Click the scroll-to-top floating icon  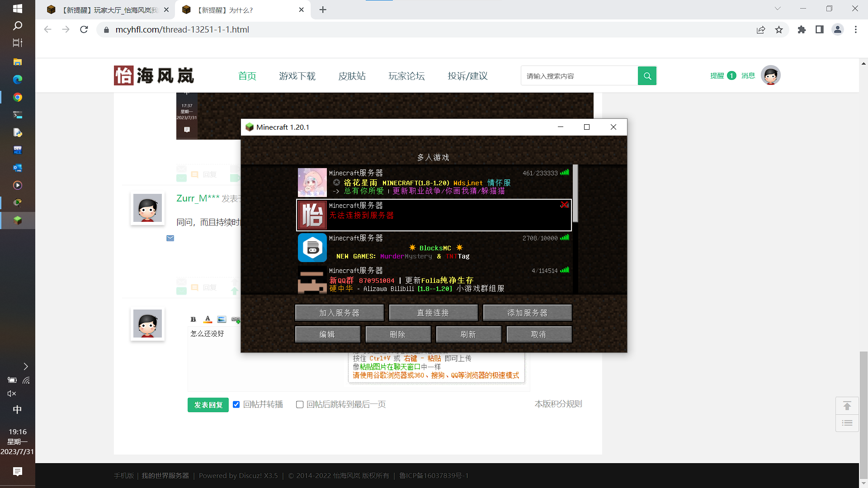point(847,405)
